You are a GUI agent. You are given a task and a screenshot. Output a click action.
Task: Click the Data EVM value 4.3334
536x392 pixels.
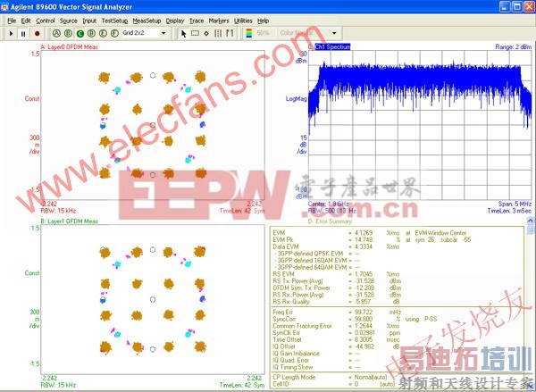364,246
